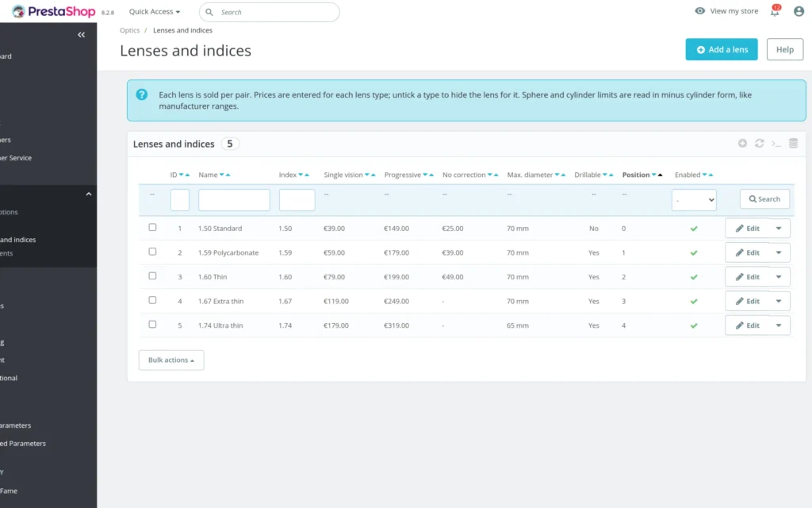Screen dimensions: 812x508
Task: Expand actions arrow for 1.74 Ultra thin
Action: coord(779,325)
